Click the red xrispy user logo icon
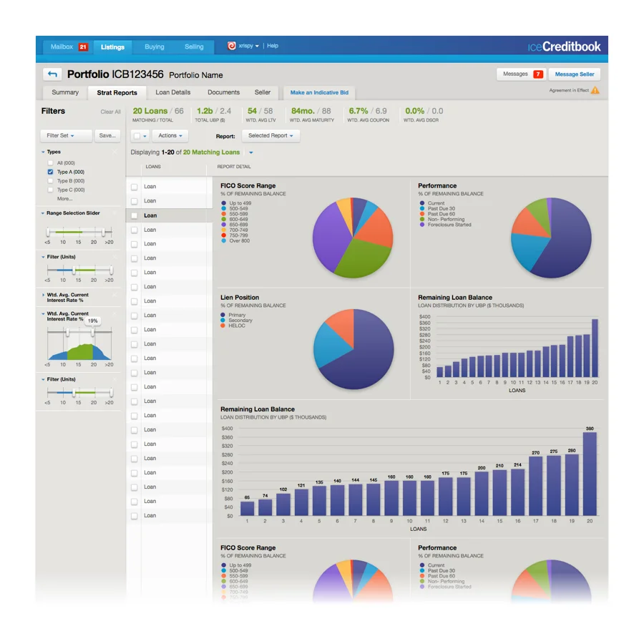 coord(232,46)
